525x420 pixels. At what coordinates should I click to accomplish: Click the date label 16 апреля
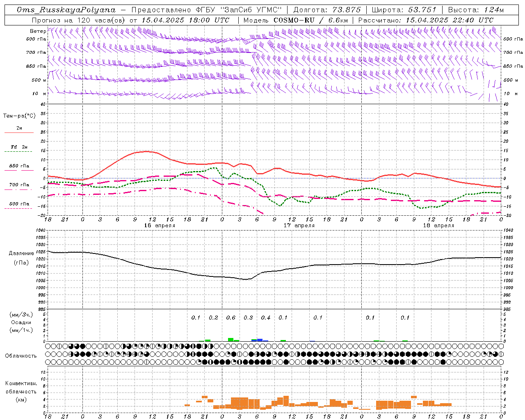click(x=160, y=226)
